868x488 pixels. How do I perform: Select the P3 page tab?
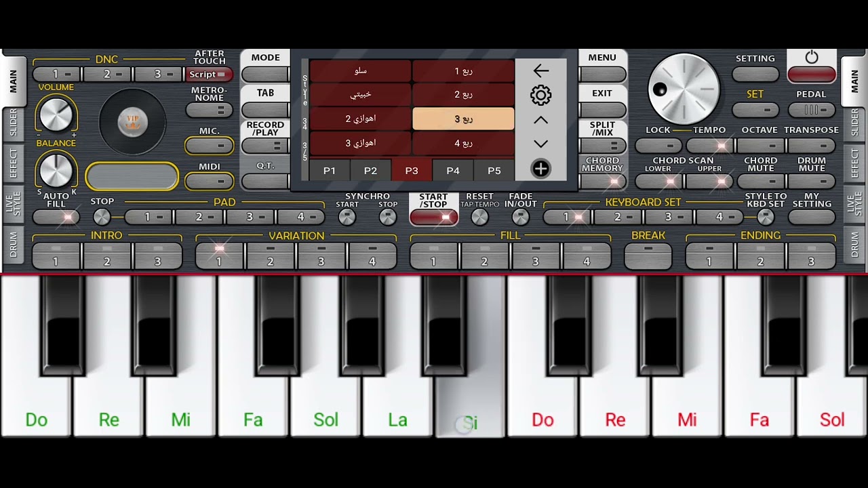tap(412, 171)
